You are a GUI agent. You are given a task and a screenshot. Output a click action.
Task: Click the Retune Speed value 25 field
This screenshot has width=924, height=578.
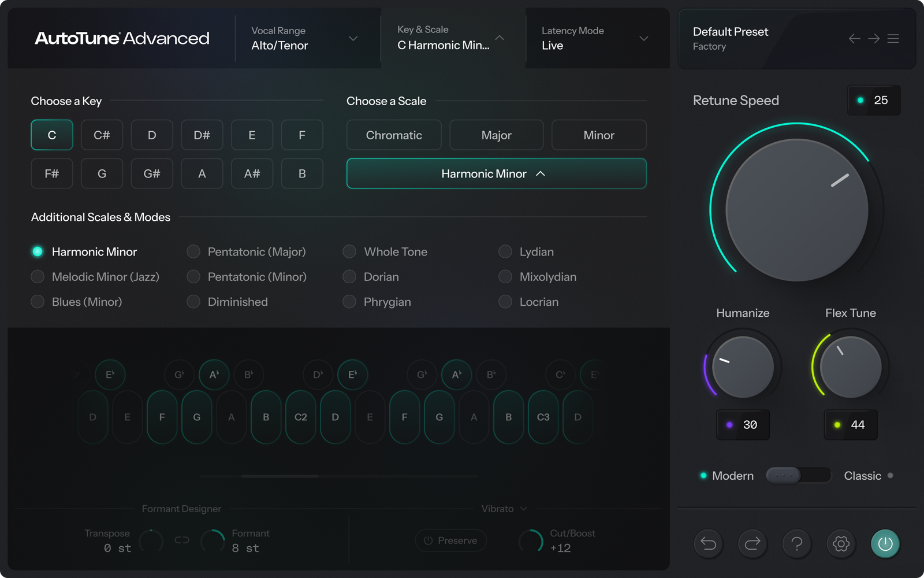pyautogui.click(x=874, y=100)
